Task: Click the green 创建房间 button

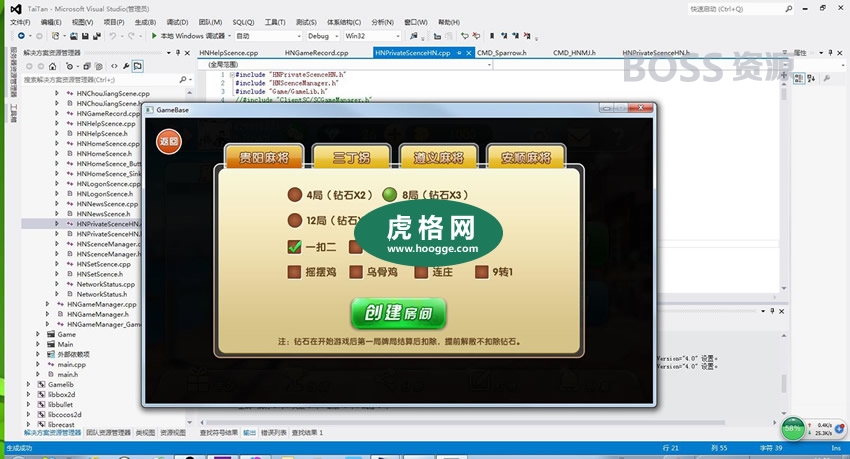Action: click(398, 313)
